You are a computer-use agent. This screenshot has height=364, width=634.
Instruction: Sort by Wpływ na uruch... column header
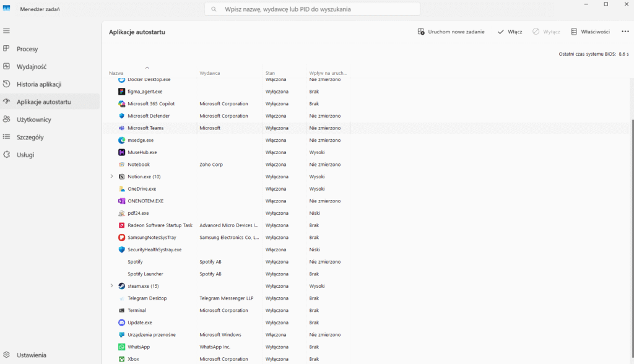tap(328, 73)
